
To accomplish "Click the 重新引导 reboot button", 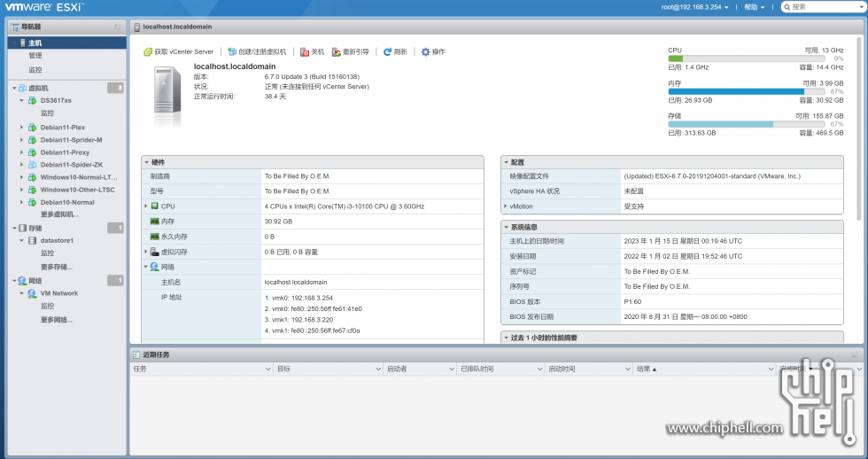I will click(351, 51).
